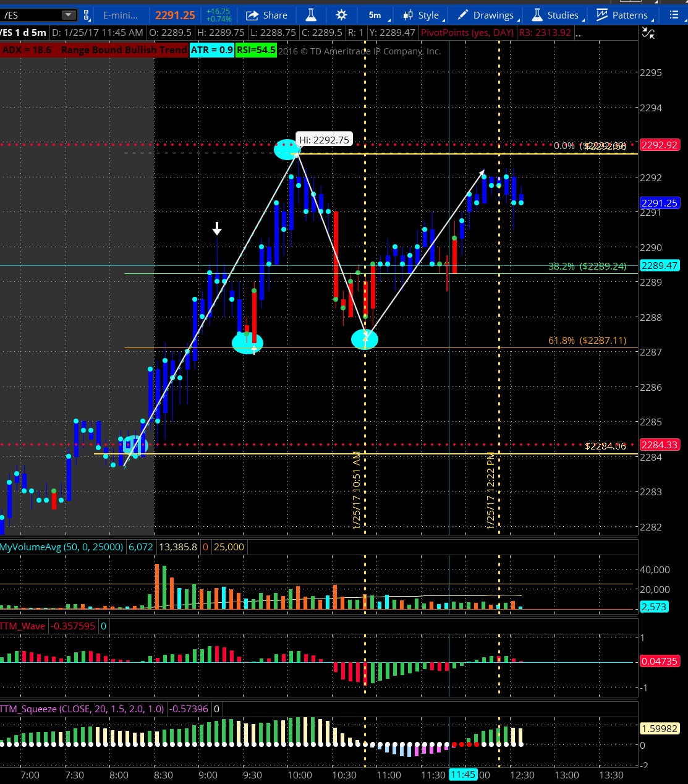Click the RSI=54.5 green label
This screenshot has width=688, height=784.
pyautogui.click(x=256, y=50)
